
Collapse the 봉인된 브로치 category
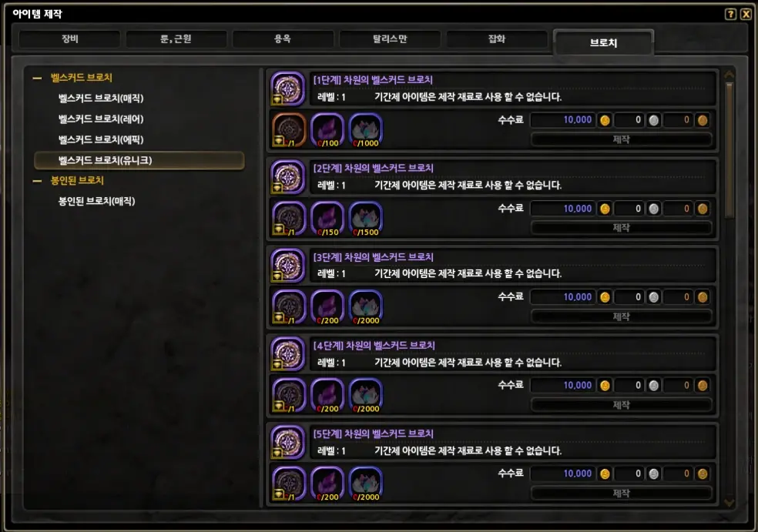[37, 181]
